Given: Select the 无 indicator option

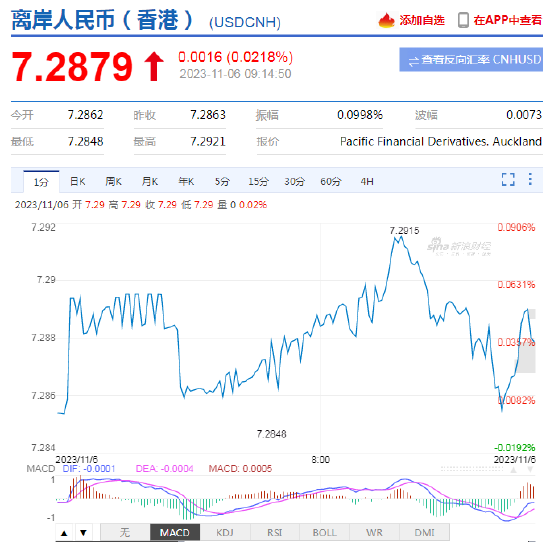Looking at the screenshot, I should tap(125, 533).
